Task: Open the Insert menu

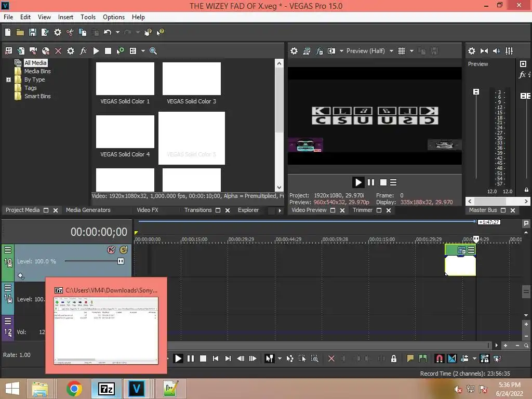Action: (x=65, y=17)
